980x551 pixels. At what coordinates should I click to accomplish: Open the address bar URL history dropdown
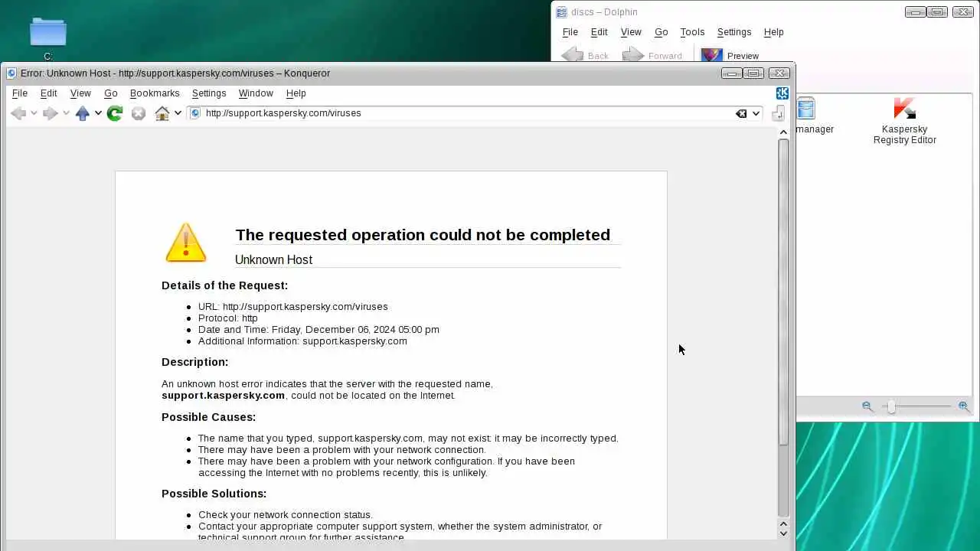(x=756, y=113)
